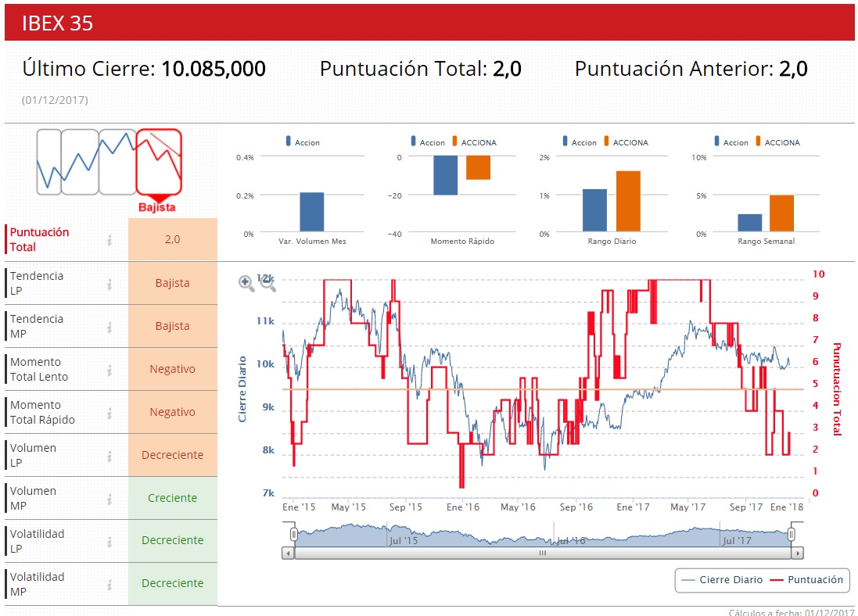Click the Sep '16 x-axis label
This screenshot has width=858, height=616.
pos(576,507)
